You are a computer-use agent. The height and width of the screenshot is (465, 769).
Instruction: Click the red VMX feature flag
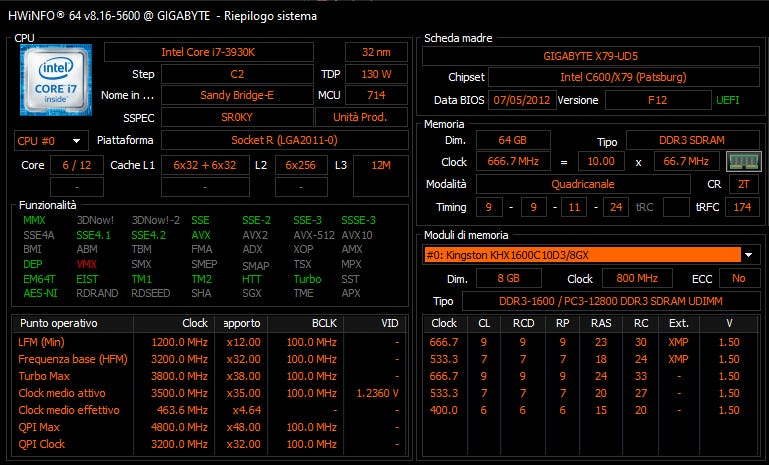[x=87, y=264]
